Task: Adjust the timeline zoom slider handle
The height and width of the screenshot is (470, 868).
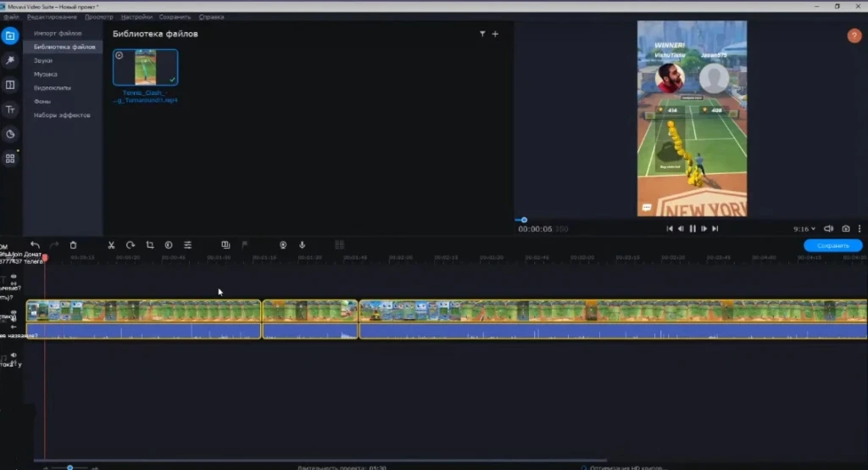Action: click(x=70, y=467)
